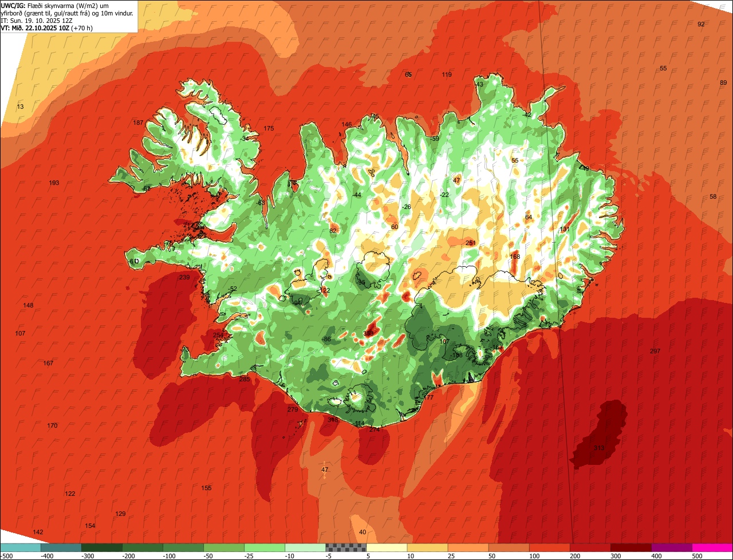Click the initial time text 'IT: Sun. 19. 10. 2025 12Z'
The width and height of the screenshot is (733, 560).
37,20
